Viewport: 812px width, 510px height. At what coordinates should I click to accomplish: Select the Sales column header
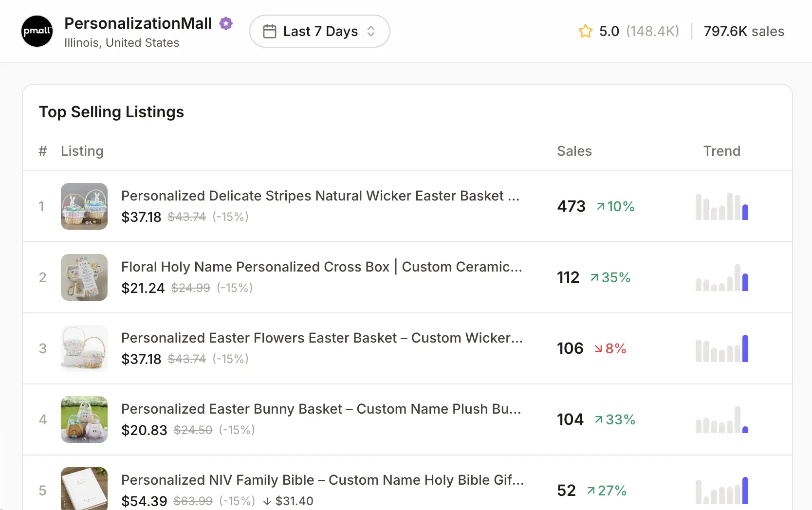[574, 151]
